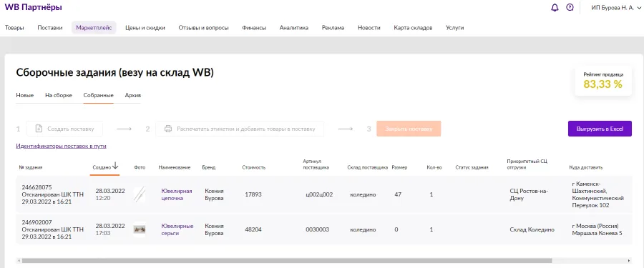644x268 pixels.
Task: Click the seller rating 83,33 % widget
Action: (x=603, y=81)
